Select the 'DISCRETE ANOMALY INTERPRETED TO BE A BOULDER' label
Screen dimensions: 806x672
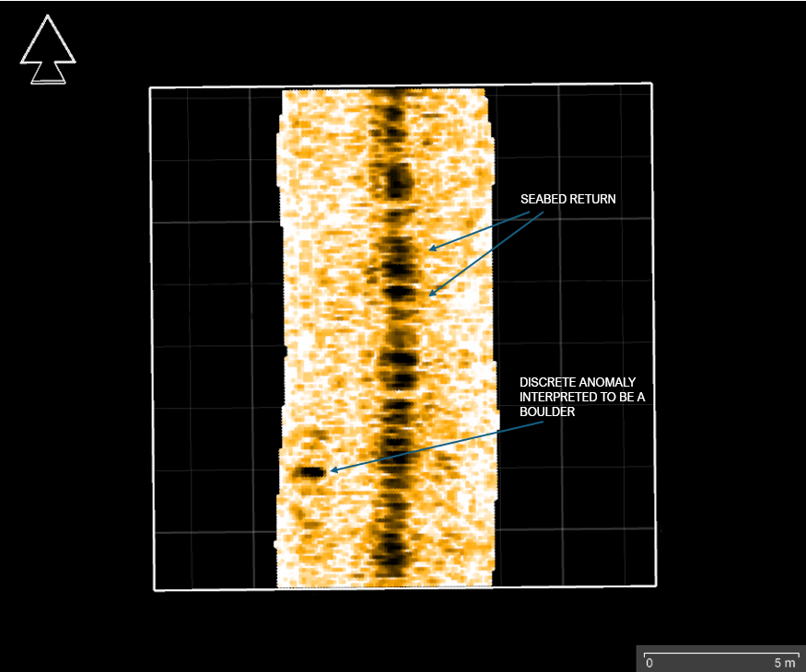pos(582,397)
